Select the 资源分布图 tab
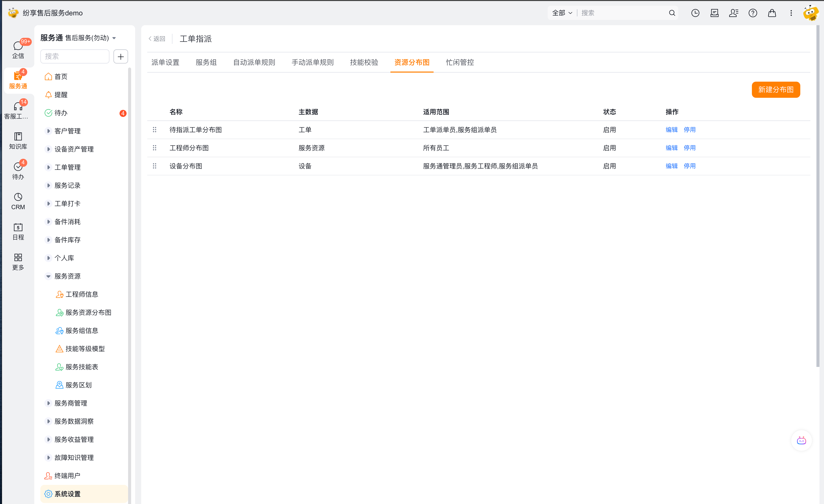824x504 pixels. point(412,62)
